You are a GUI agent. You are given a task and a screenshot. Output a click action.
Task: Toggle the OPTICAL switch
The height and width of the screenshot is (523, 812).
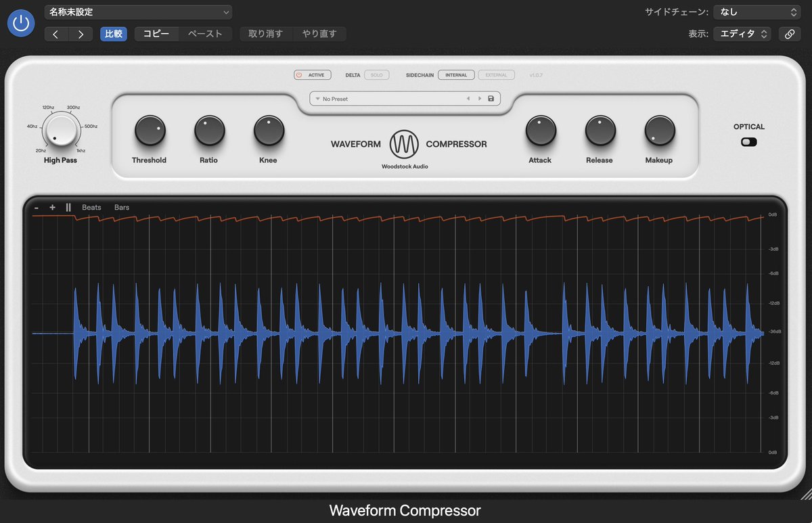pyautogui.click(x=749, y=142)
